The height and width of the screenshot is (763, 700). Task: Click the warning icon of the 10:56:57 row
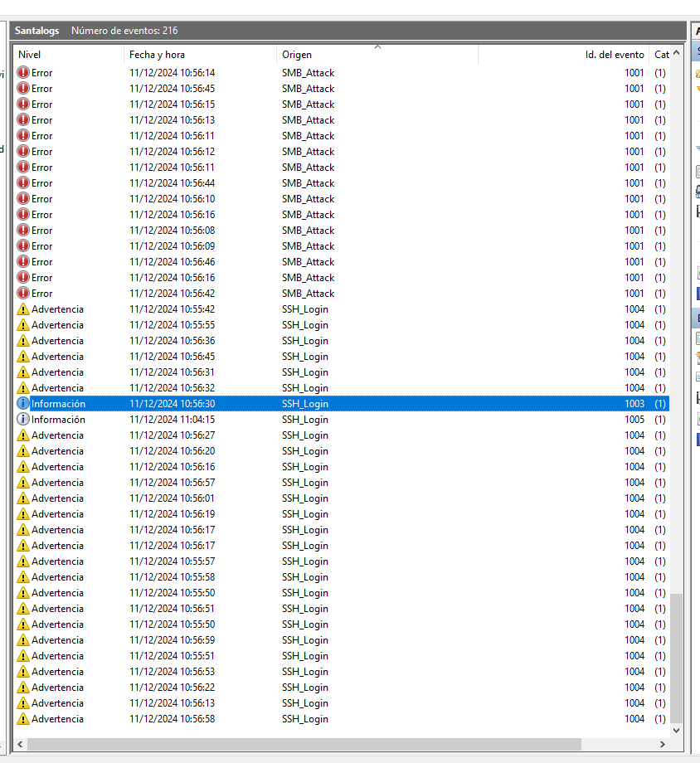coord(23,482)
